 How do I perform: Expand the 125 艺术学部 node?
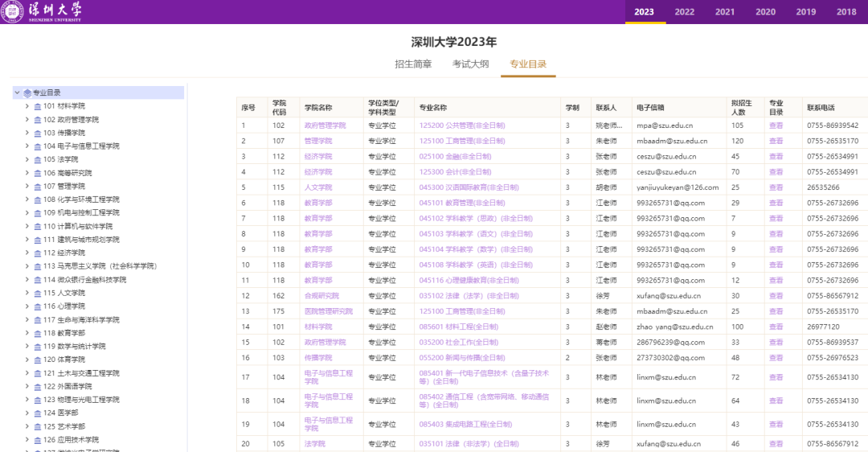coord(27,426)
